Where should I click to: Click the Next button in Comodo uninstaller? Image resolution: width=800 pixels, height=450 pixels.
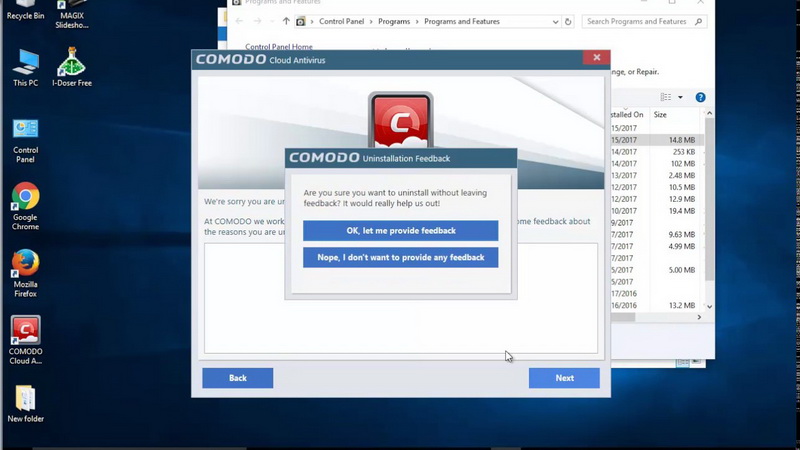(x=564, y=378)
